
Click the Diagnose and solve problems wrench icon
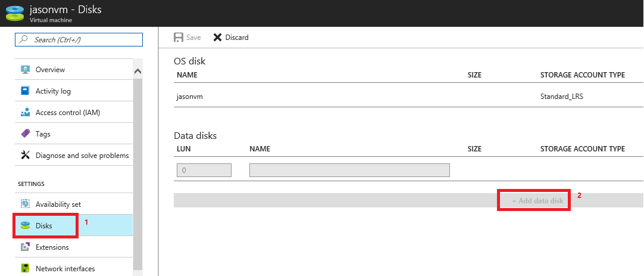[x=25, y=156]
